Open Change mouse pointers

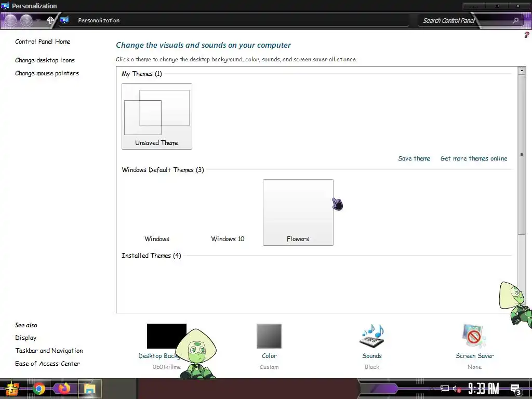click(47, 73)
